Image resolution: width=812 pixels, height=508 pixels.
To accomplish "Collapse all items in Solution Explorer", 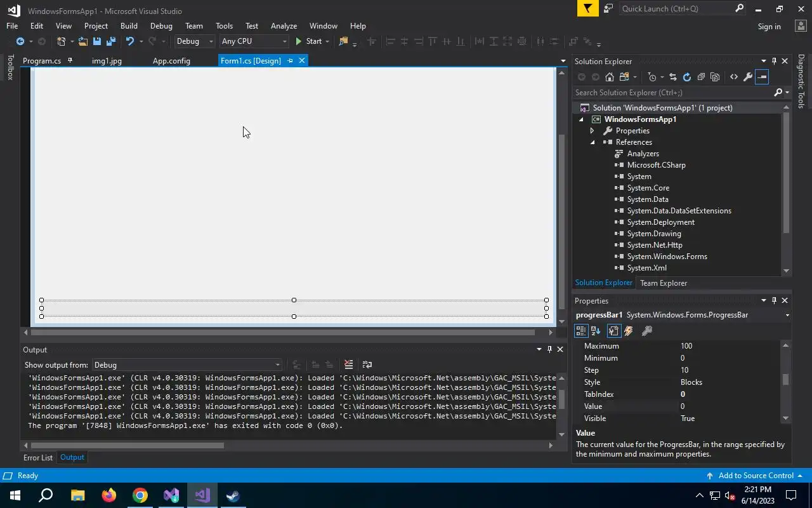I will click(701, 77).
